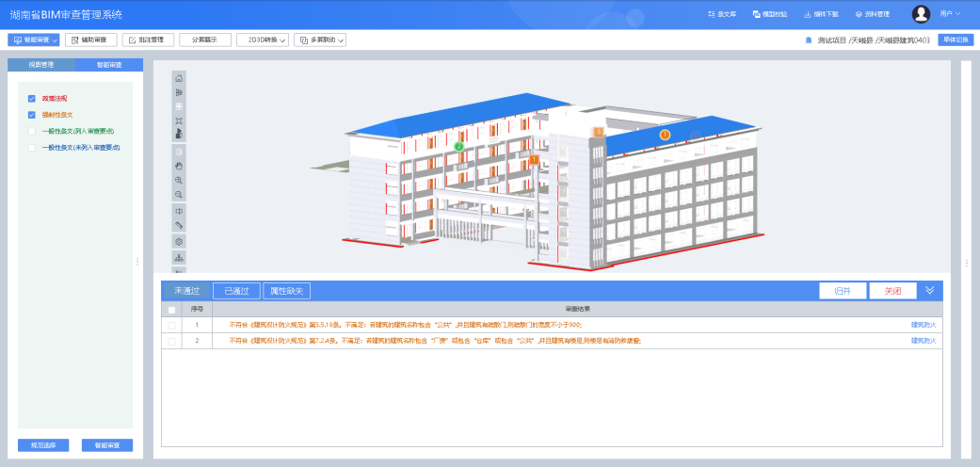Open the 2D3D转换 dropdown

[262, 40]
